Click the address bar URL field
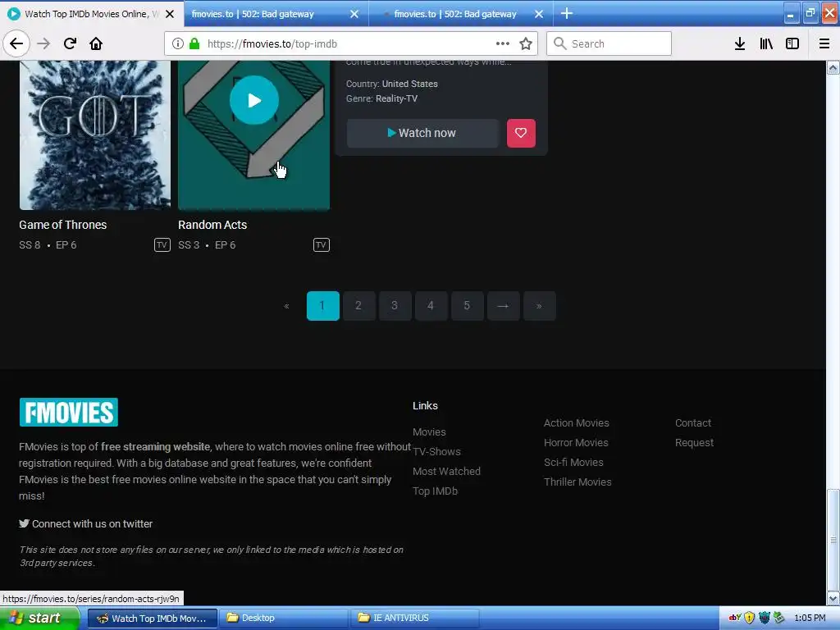The image size is (840, 630). pos(350,43)
